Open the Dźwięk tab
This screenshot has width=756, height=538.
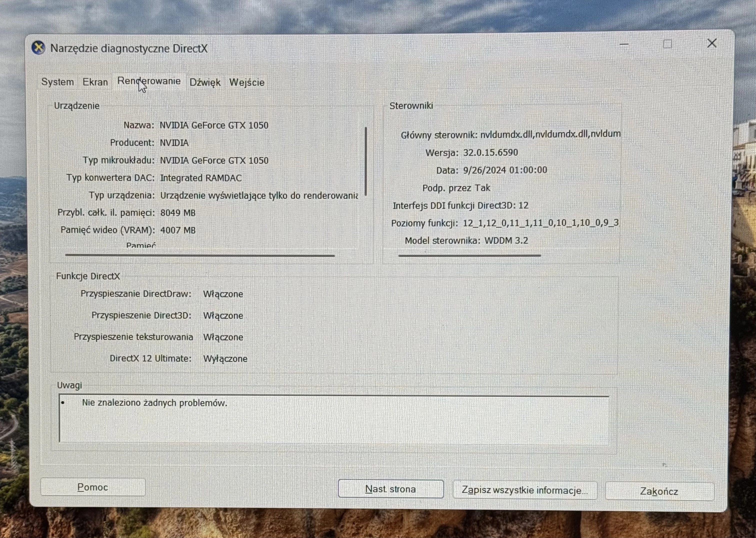tap(205, 82)
